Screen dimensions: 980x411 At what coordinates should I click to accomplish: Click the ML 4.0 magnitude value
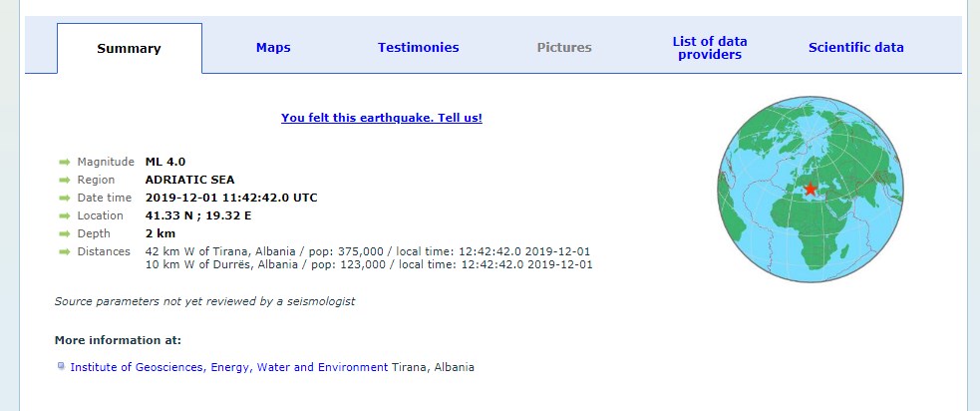(x=165, y=162)
